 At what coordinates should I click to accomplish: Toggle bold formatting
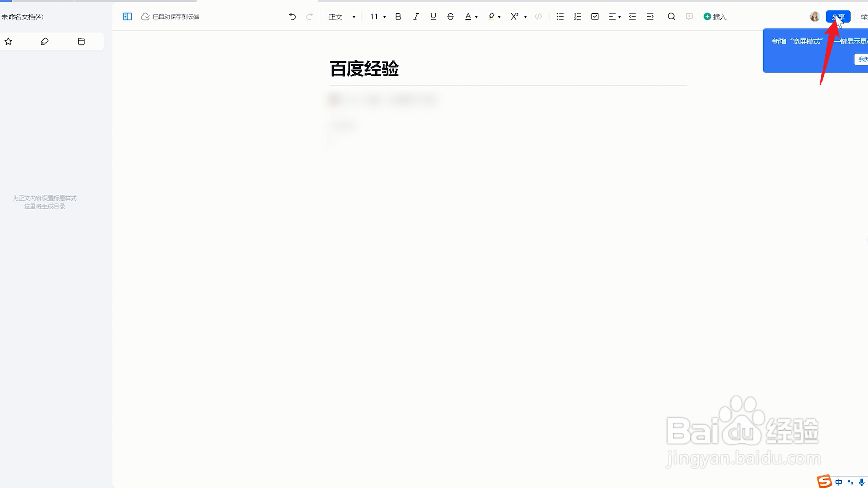(x=398, y=17)
